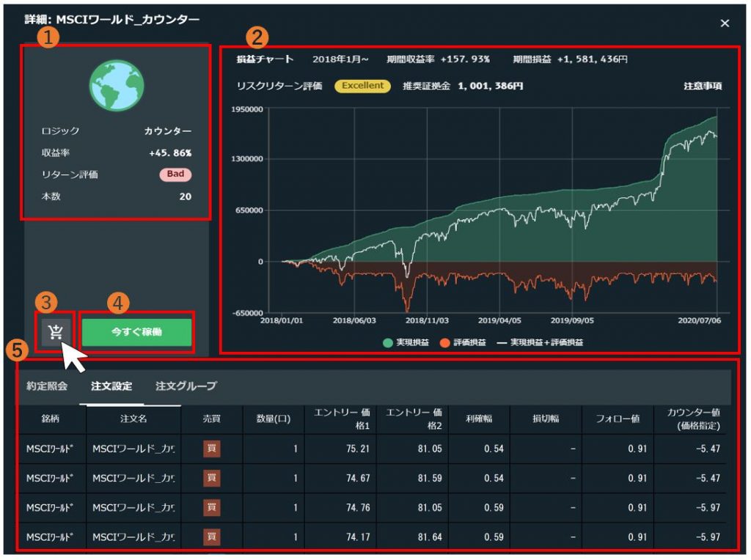Click the 買 badge in the 74.17 row
Screen dimensions: 751x560
(x=211, y=537)
